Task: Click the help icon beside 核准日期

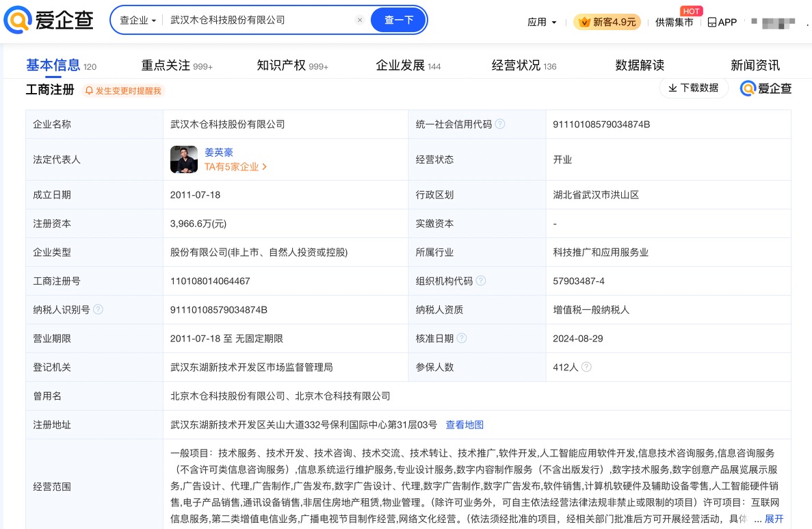Action: (462, 338)
